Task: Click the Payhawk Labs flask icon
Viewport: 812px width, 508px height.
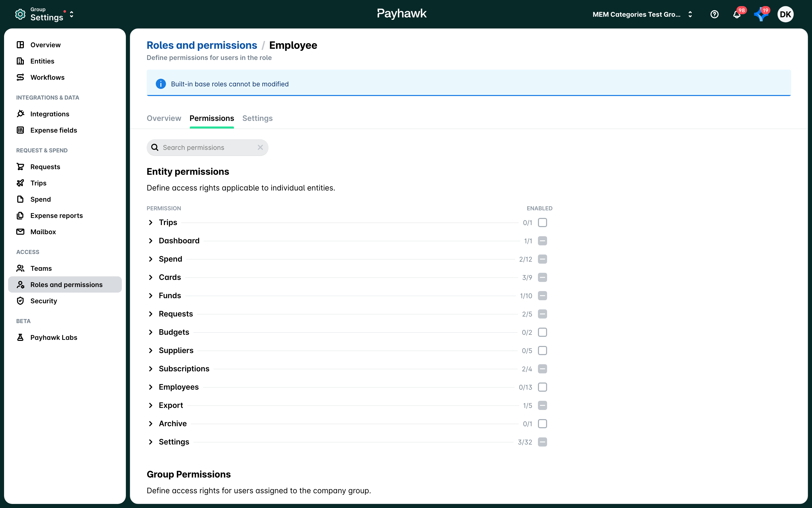Action: point(20,337)
